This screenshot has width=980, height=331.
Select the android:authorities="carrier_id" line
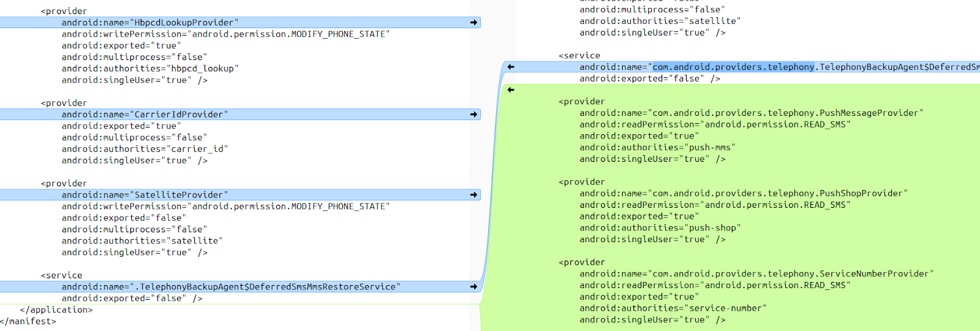pyautogui.click(x=145, y=149)
